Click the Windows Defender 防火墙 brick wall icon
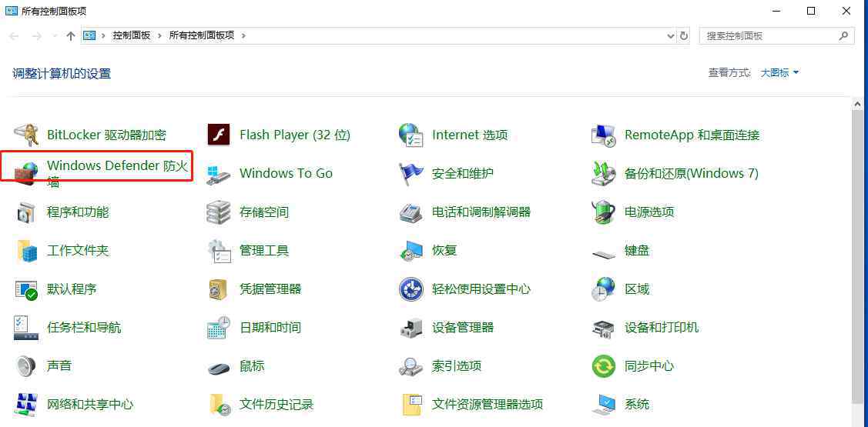868x427 pixels. tap(25, 173)
